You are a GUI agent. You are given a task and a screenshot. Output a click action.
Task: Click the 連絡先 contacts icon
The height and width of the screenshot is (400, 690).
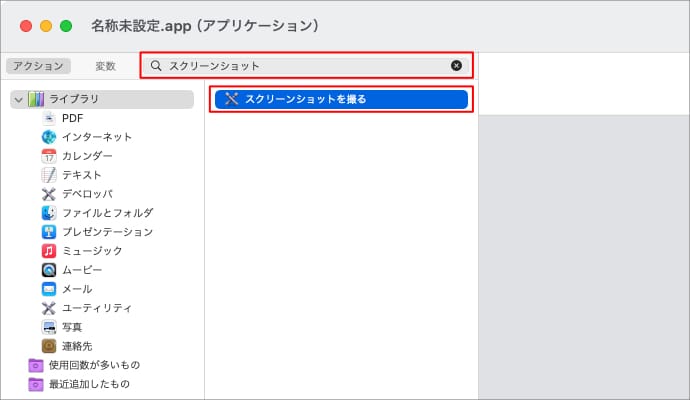point(49,346)
